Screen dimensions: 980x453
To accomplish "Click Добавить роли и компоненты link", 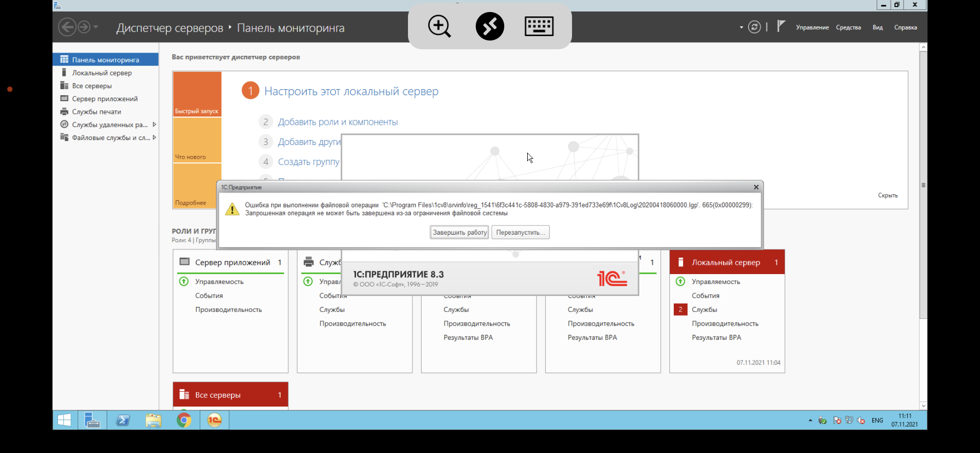I will coord(337,122).
